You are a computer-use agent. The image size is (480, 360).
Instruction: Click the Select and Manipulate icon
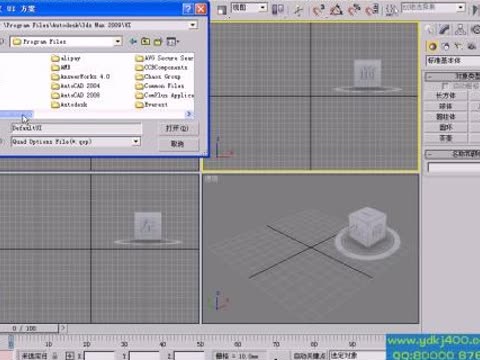coord(298,10)
